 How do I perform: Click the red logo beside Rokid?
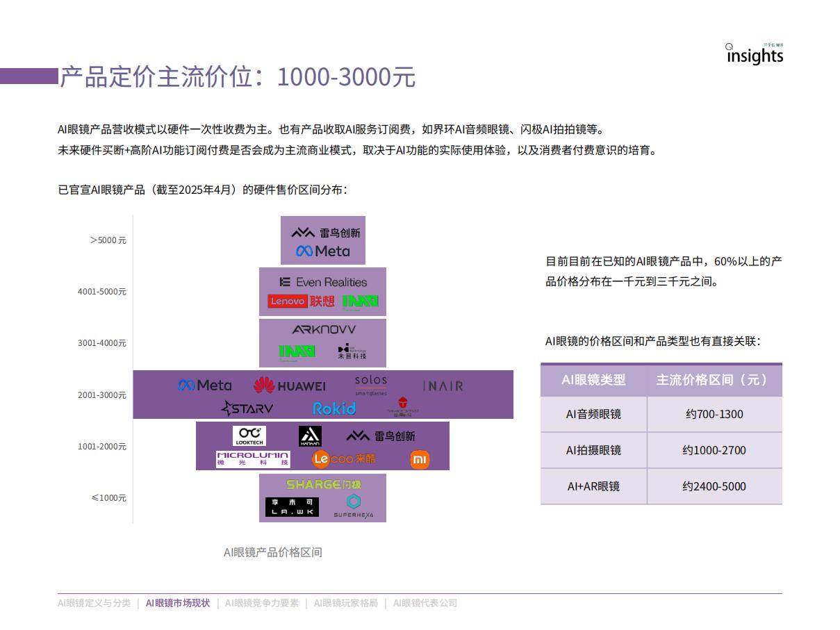click(403, 406)
